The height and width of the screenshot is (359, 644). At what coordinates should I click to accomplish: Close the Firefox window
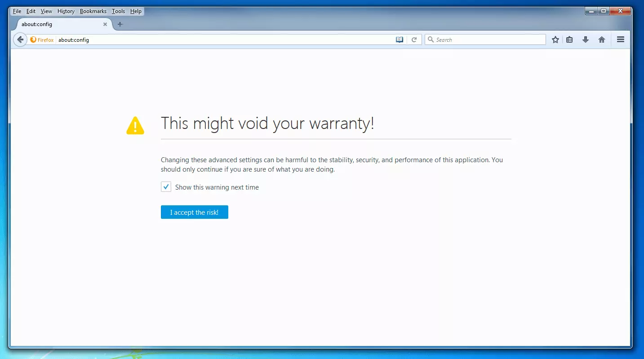(620, 11)
